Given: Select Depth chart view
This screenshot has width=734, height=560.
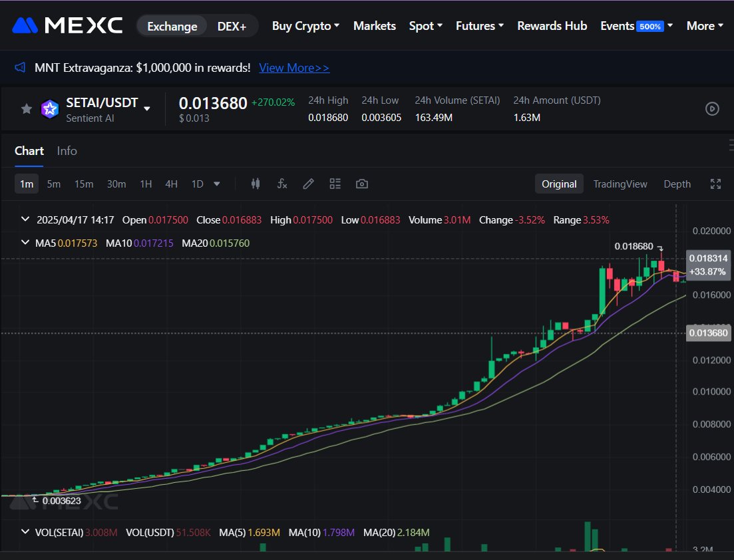Looking at the screenshot, I should click(677, 184).
